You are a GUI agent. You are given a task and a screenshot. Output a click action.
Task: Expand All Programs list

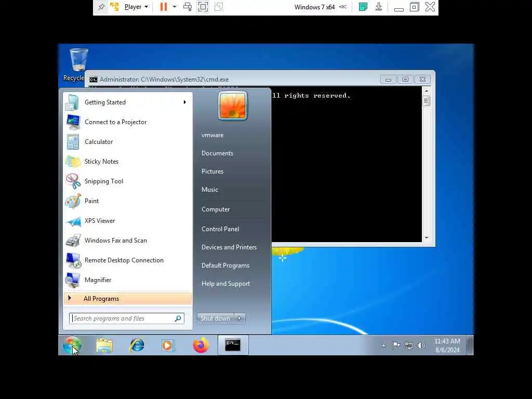pyautogui.click(x=128, y=299)
